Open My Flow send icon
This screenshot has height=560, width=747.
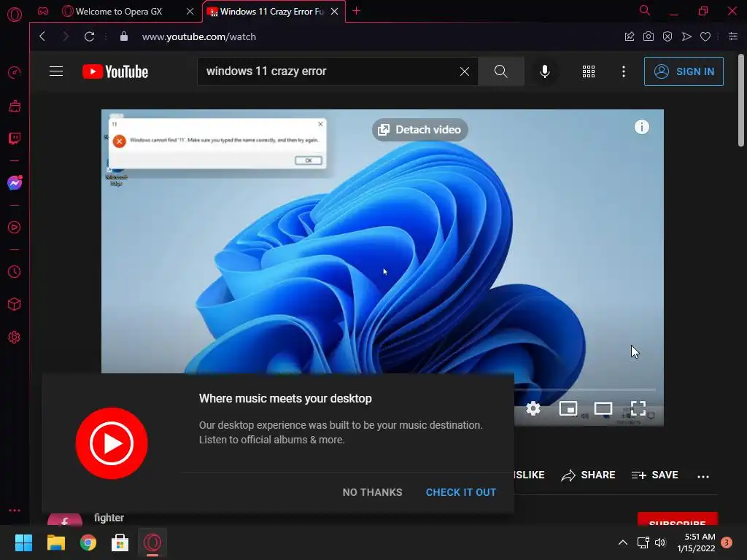point(686,36)
